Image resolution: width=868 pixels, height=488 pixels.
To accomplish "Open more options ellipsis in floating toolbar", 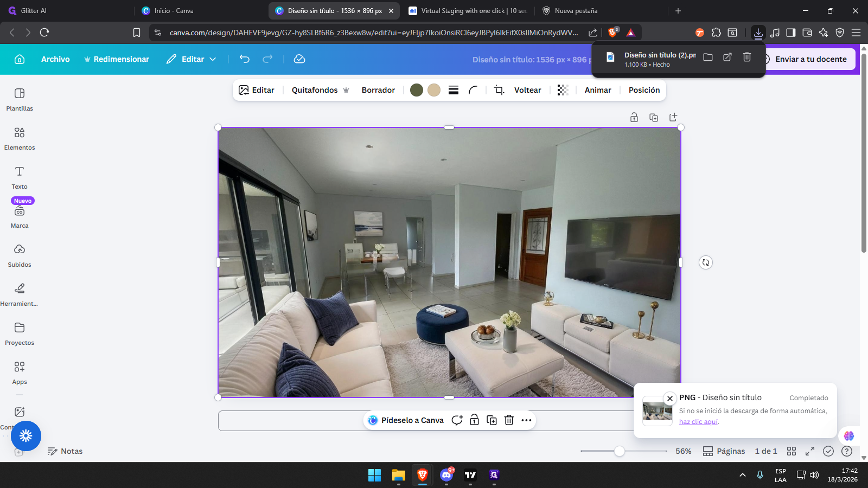I will [526, 420].
